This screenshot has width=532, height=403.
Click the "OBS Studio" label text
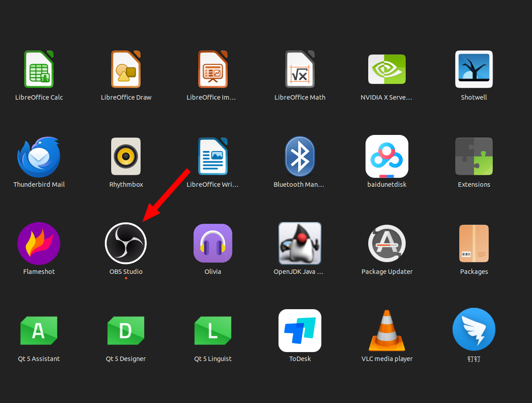point(126,272)
